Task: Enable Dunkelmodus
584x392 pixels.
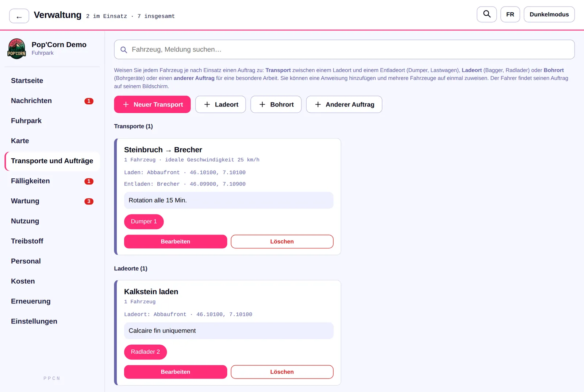Action: (549, 14)
